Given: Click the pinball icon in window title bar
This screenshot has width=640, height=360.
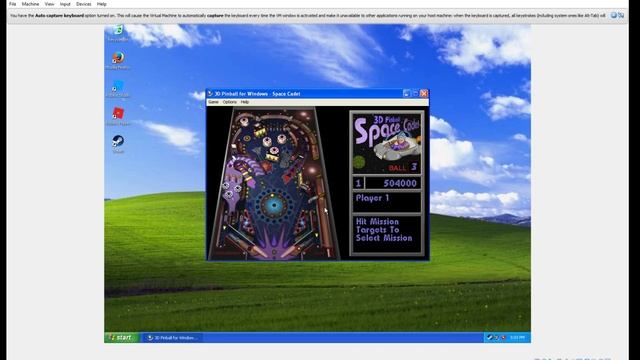Looking at the screenshot, I should [210, 93].
